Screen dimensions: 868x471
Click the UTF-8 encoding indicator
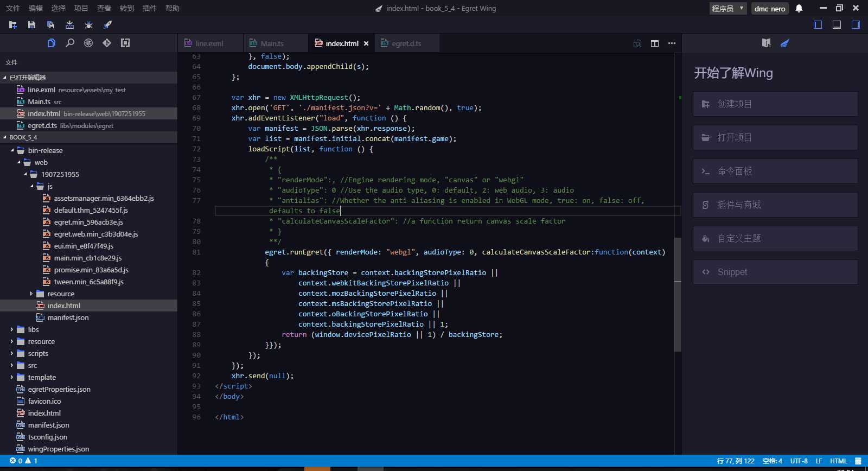coord(799,461)
